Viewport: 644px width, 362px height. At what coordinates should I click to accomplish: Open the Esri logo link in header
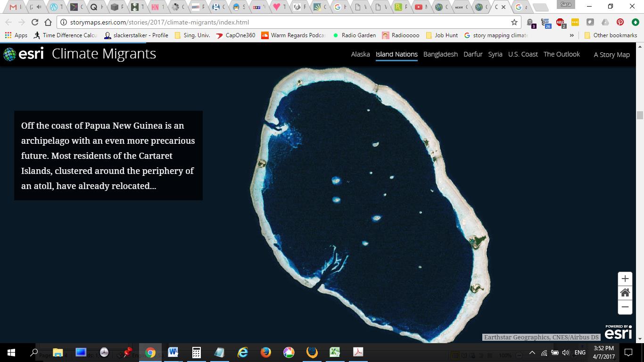[x=24, y=54]
